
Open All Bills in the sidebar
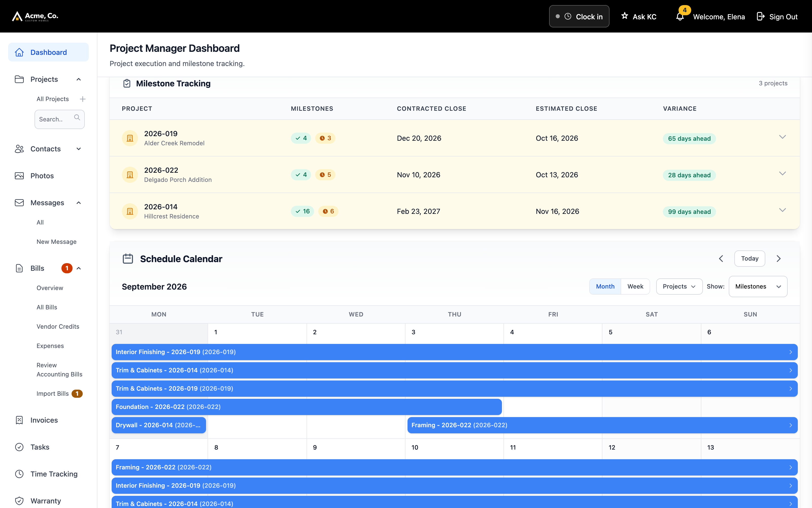[x=47, y=307]
